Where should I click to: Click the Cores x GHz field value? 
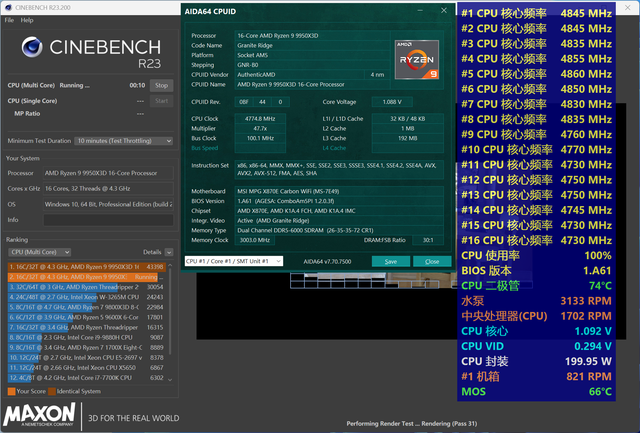click(108, 189)
